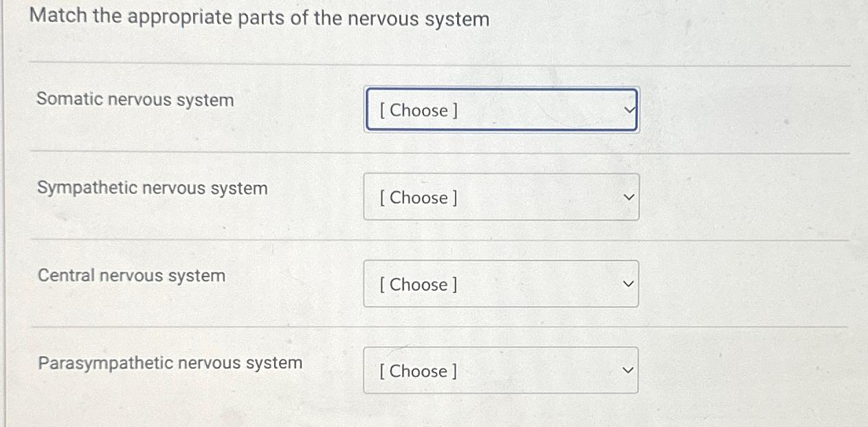Open the Parasympathetic nervous system dropdown
This screenshot has height=427, width=868.
coord(500,371)
